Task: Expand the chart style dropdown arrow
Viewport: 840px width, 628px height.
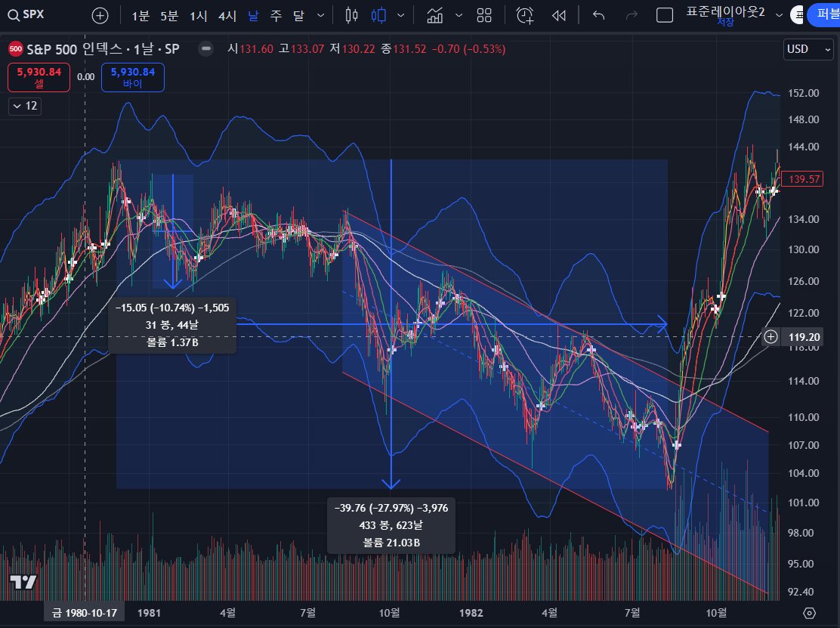Action: [x=400, y=16]
